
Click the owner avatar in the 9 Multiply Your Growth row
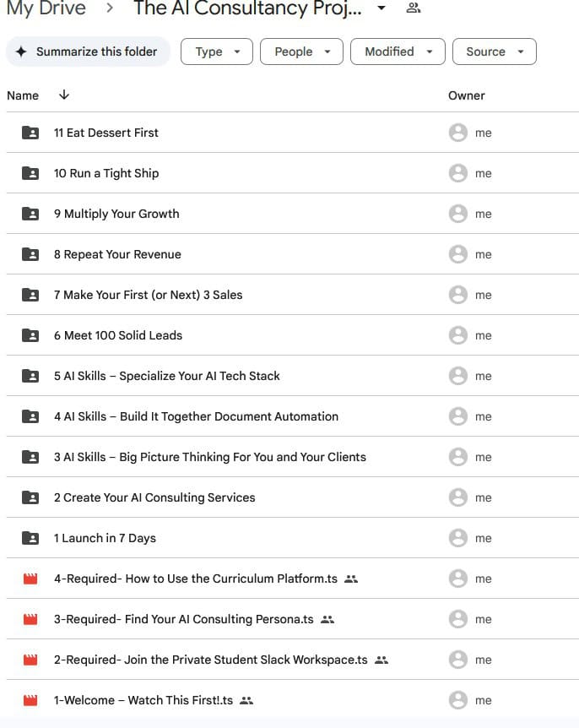[458, 214]
